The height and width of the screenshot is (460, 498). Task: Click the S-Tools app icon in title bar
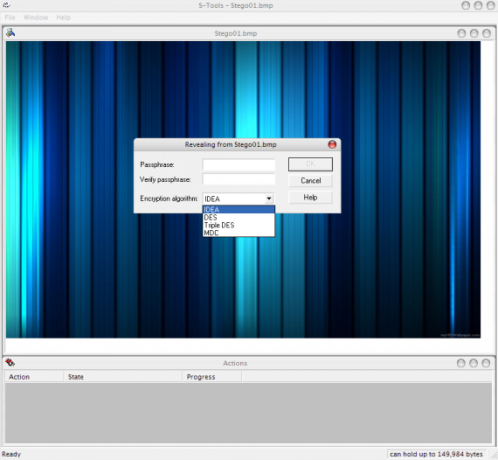point(6,5)
